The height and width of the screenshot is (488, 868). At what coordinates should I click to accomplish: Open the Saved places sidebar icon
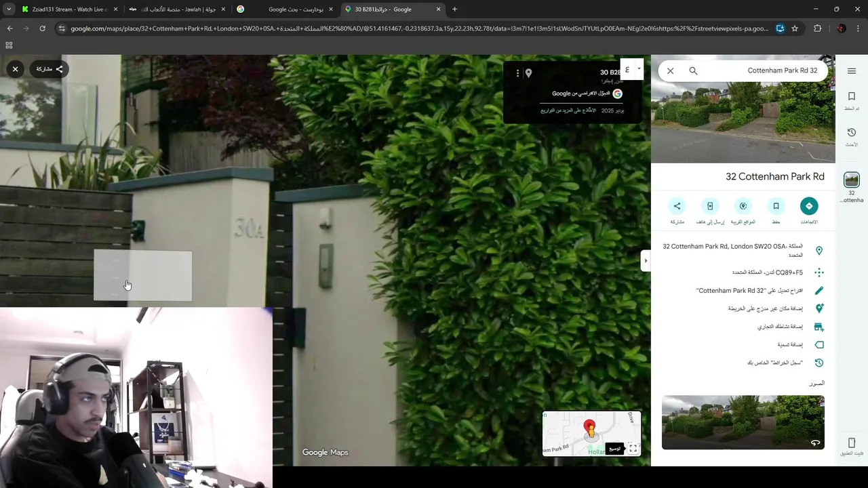point(852,101)
